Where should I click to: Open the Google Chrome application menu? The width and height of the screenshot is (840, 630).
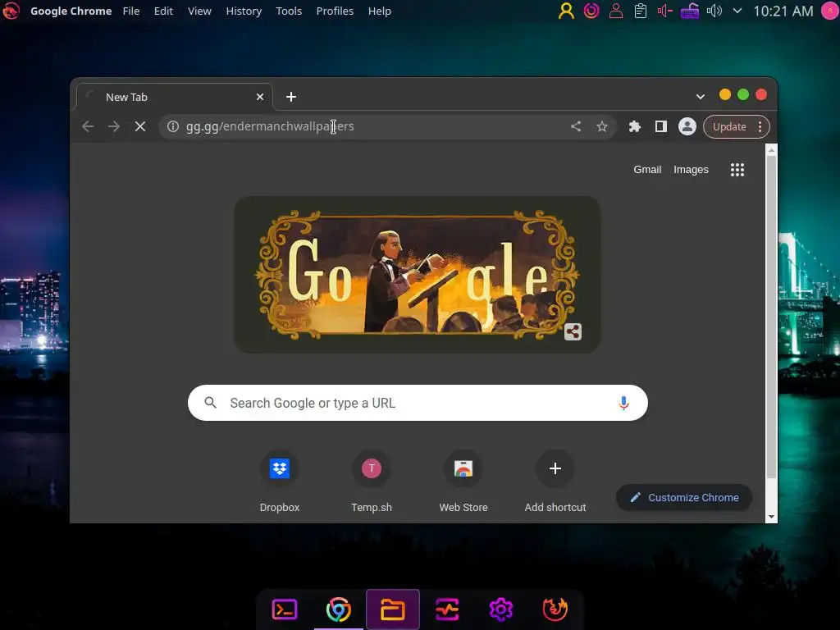coord(71,11)
